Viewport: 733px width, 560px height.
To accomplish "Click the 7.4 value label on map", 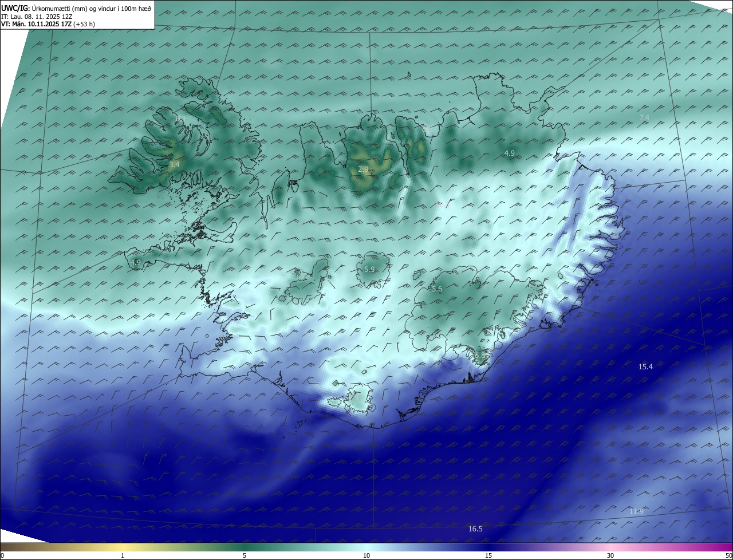I will click(x=644, y=117).
